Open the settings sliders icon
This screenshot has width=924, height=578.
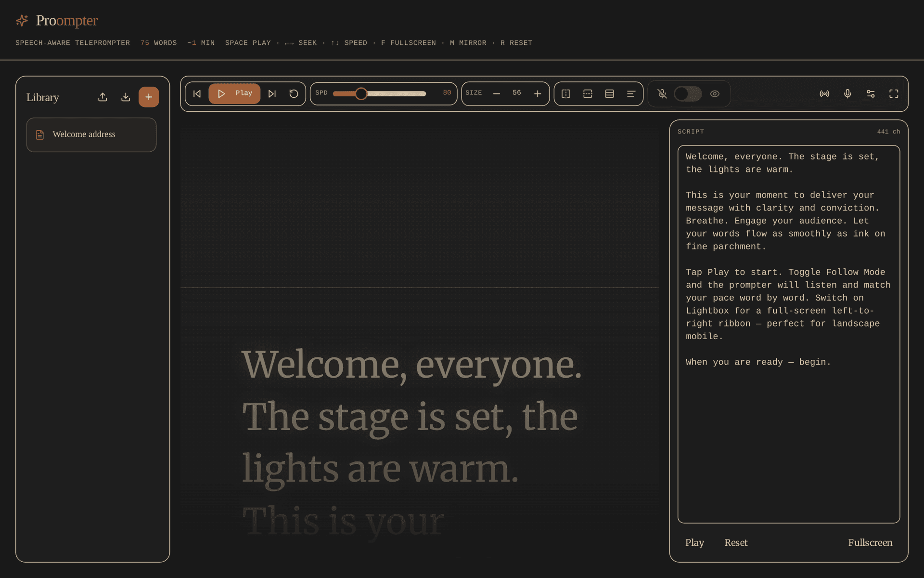coord(871,93)
